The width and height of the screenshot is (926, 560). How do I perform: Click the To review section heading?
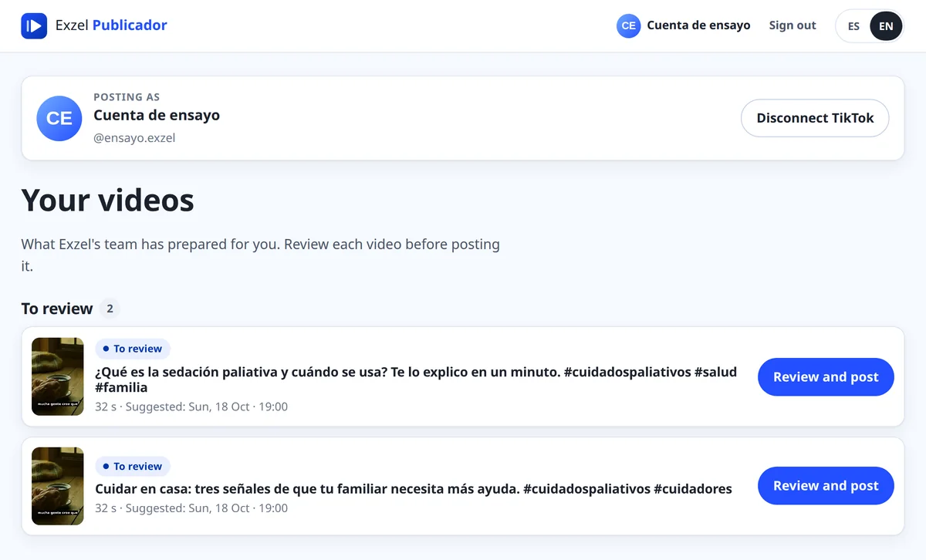(57, 309)
